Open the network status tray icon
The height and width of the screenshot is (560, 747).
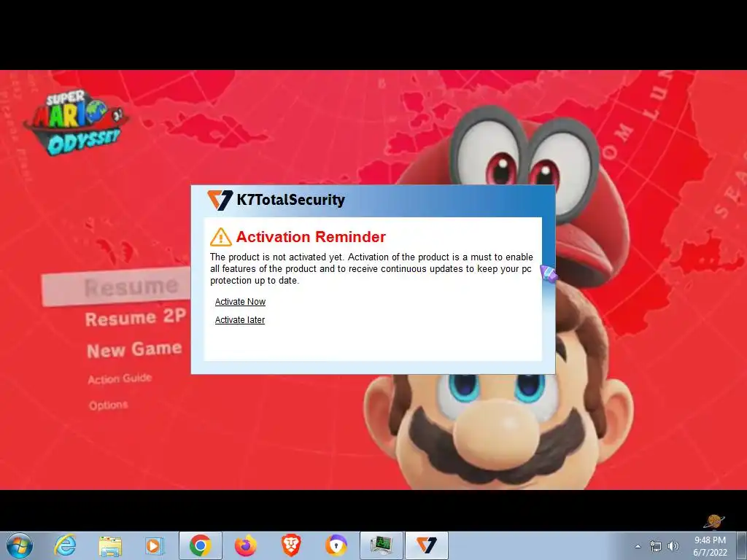coord(656,546)
